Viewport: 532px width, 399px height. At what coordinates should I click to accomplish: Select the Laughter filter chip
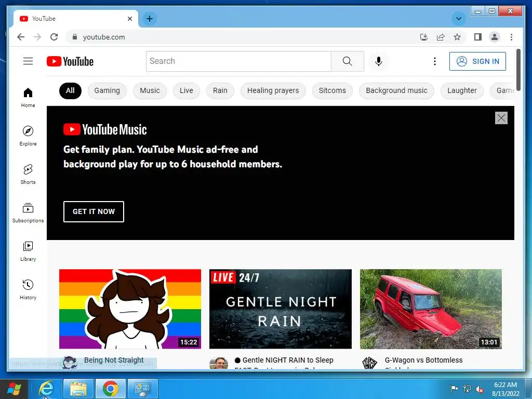(x=462, y=90)
